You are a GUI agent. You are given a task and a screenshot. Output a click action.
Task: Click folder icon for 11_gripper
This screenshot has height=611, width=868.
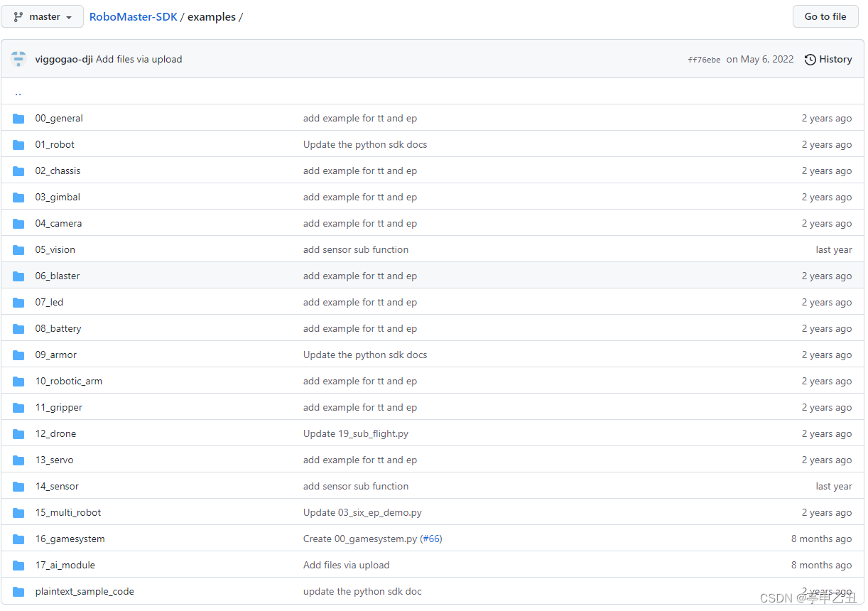[18, 408]
